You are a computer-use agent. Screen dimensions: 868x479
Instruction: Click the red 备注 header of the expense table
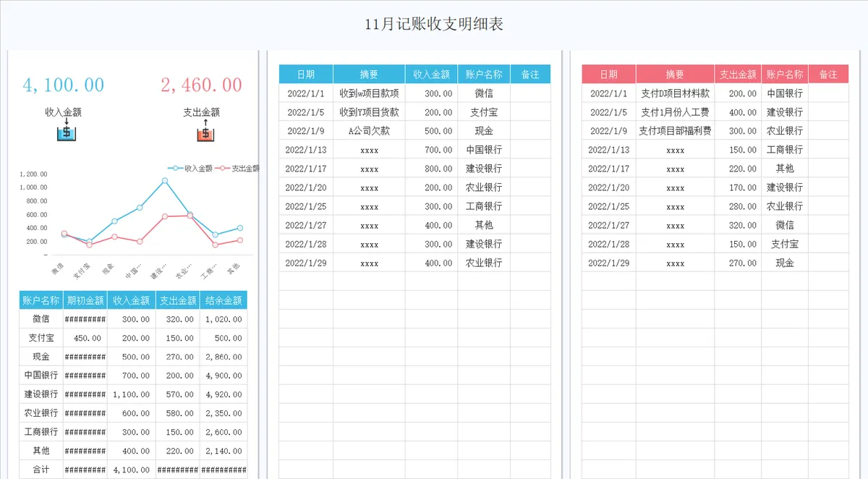pos(828,74)
